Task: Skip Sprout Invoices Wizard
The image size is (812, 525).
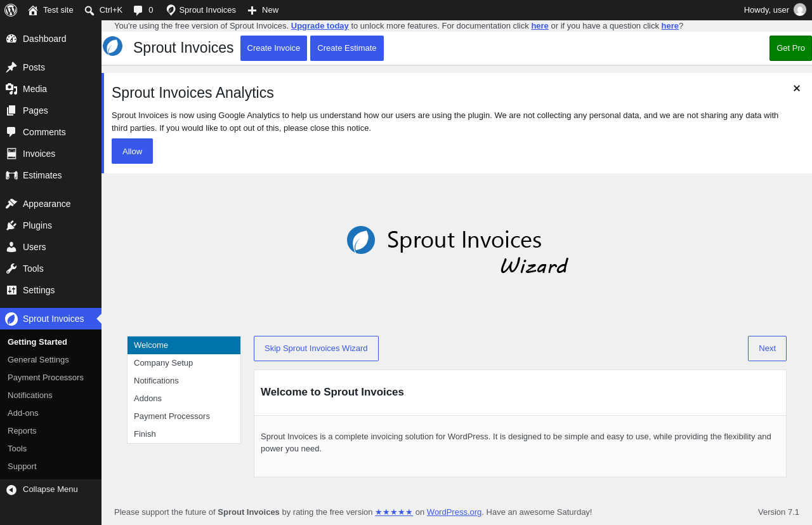Action: pyautogui.click(x=316, y=349)
